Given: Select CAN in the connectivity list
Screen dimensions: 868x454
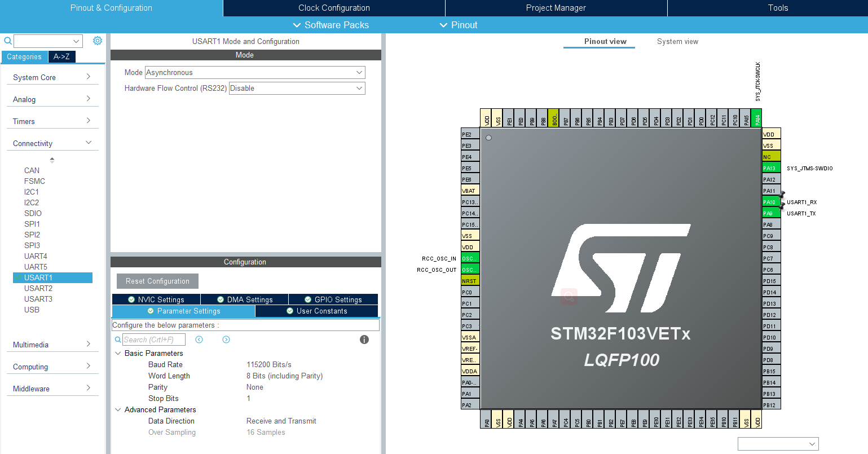Looking at the screenshot, I should [x=32, y=170].
